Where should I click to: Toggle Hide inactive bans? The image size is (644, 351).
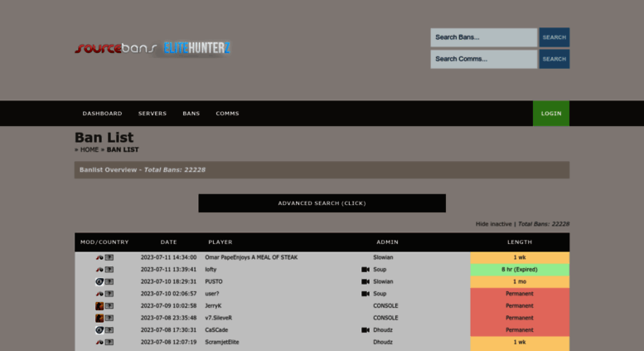(x=494, y=224)
